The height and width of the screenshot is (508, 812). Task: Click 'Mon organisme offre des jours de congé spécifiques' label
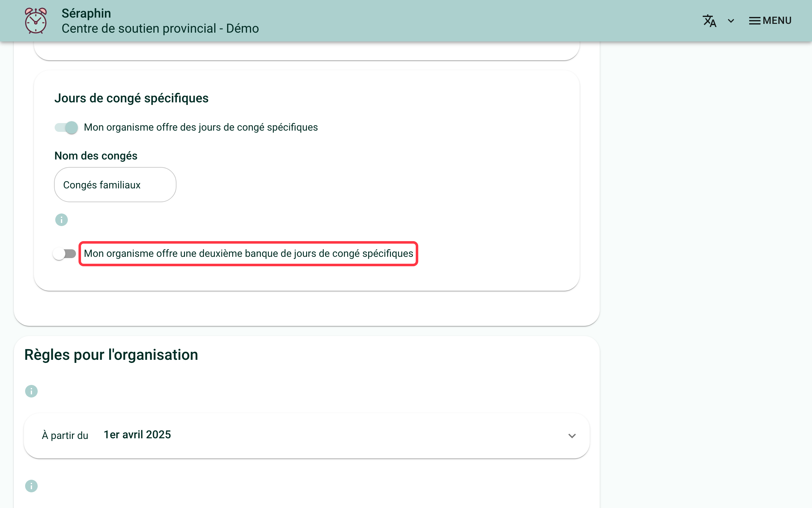pyautogui.click(x=201, y=127)
